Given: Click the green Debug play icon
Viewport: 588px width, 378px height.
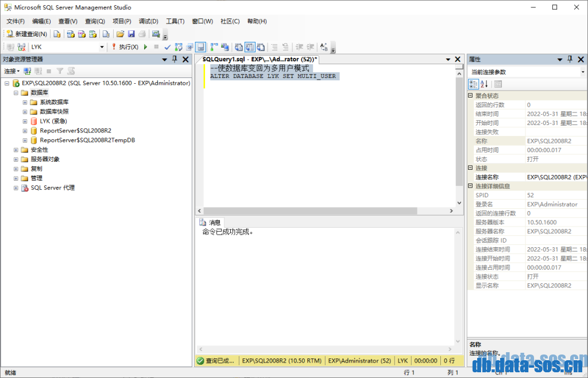Looking at the screenshot, I should (146, 47).
